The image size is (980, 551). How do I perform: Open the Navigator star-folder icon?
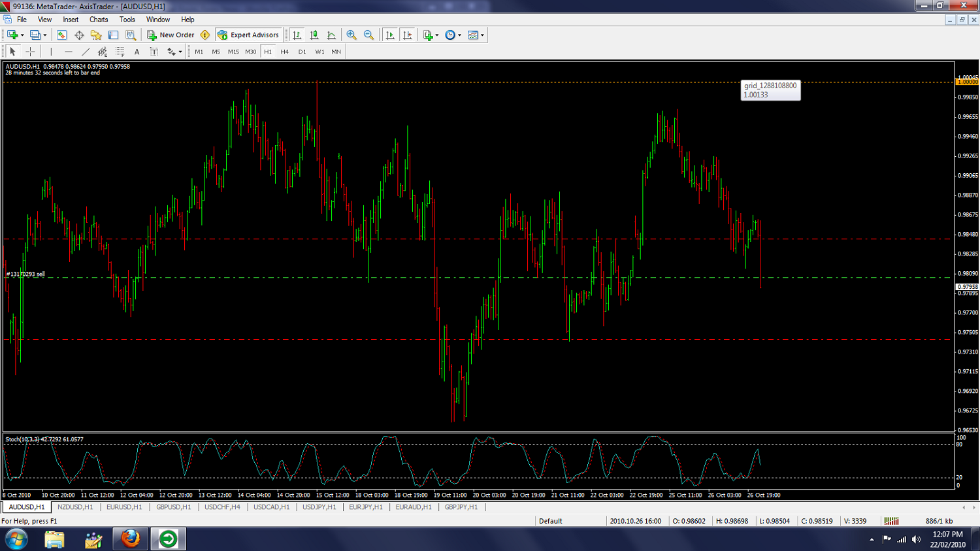pos(96,35)
